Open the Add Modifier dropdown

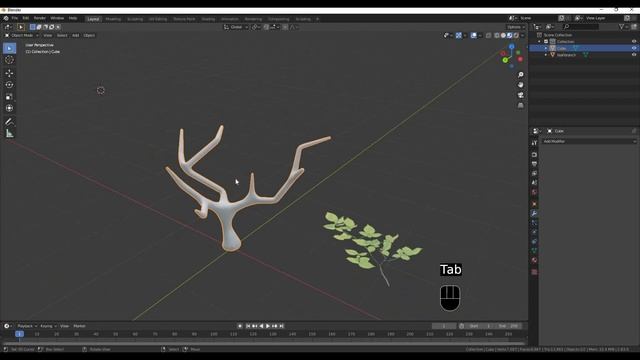pos(589,141)
